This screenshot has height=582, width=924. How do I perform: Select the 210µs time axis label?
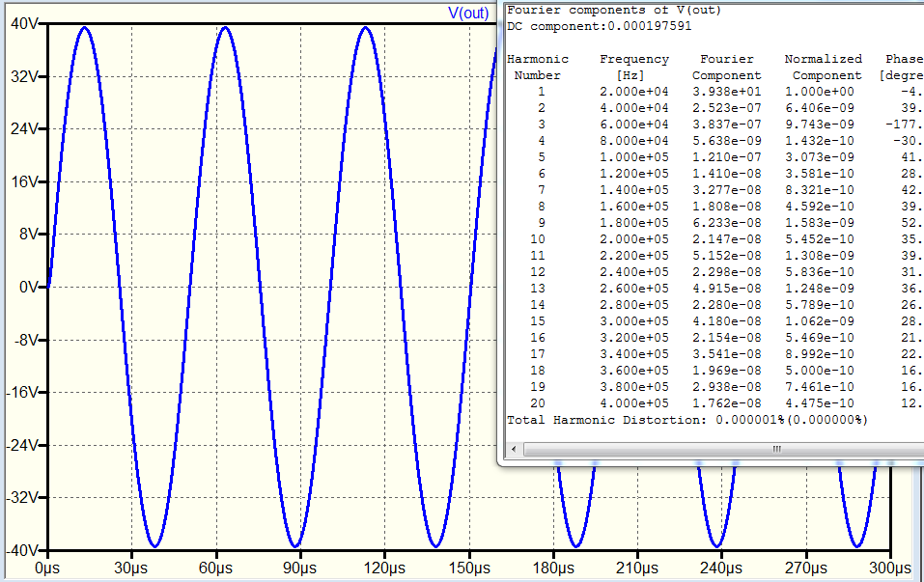pos(637,568)
